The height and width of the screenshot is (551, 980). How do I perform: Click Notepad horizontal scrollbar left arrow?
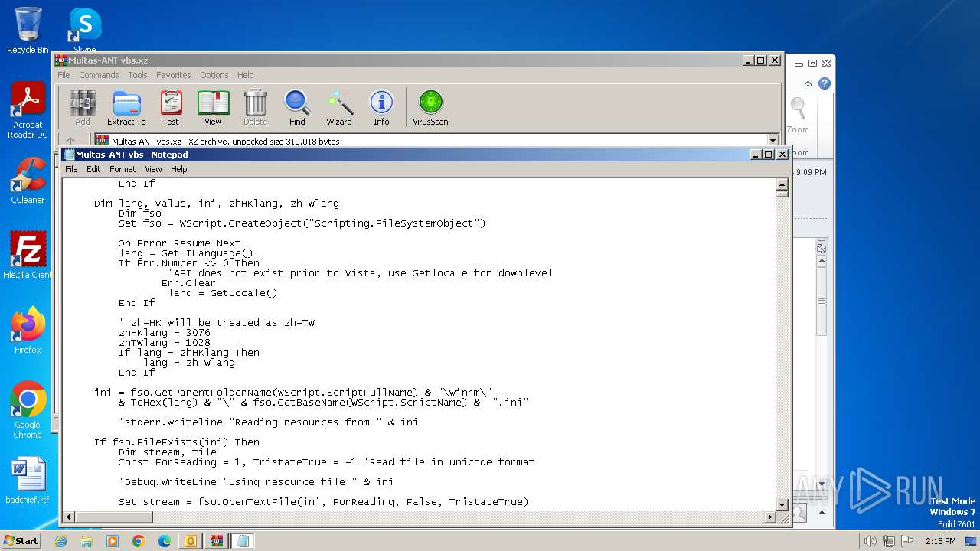[x=68, y=517]
